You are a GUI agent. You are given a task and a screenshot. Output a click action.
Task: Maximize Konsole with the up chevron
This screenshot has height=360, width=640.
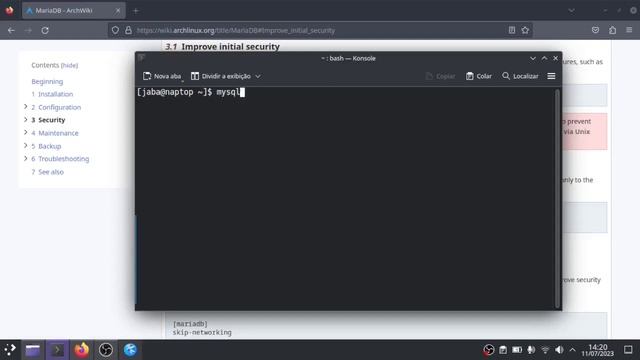pos(544,58)
